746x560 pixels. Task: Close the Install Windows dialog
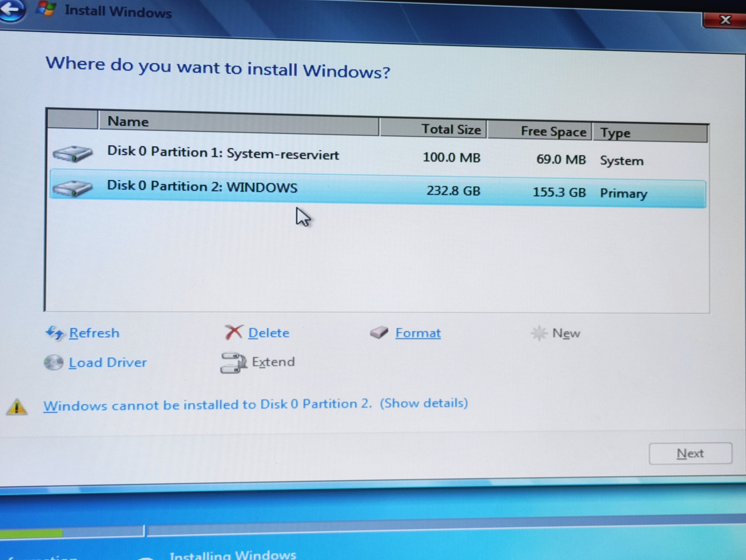tap(725, 20)
